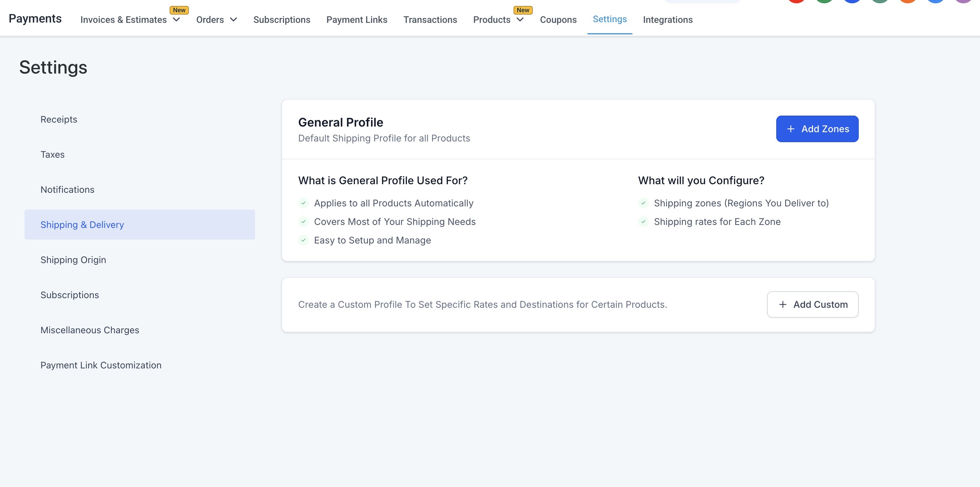Image resolution: width=980 pixels, height=487 pixels.
Task: Click checkmark icon beside Applies to all Products
Action: 303,203
